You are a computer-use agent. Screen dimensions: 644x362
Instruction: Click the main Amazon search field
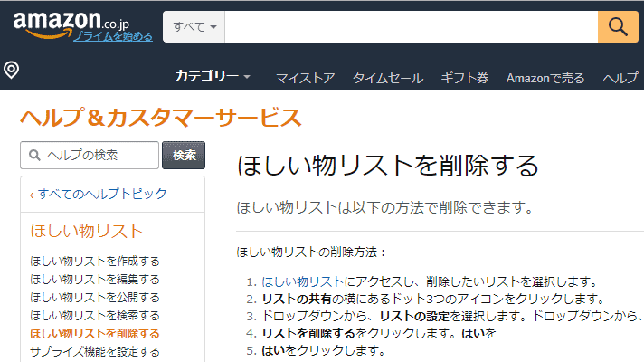point(412,27)
